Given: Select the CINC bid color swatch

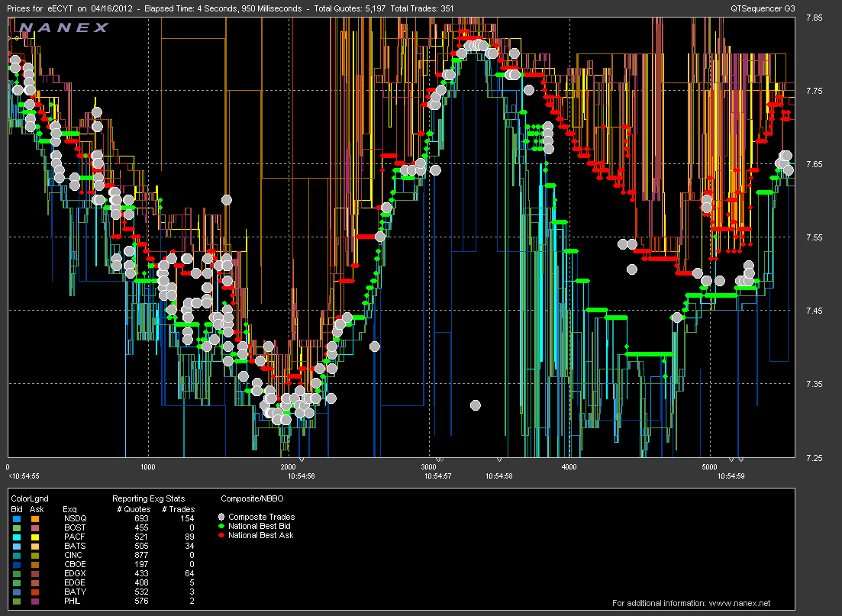Looking at the screenshot, I should 17,555.
